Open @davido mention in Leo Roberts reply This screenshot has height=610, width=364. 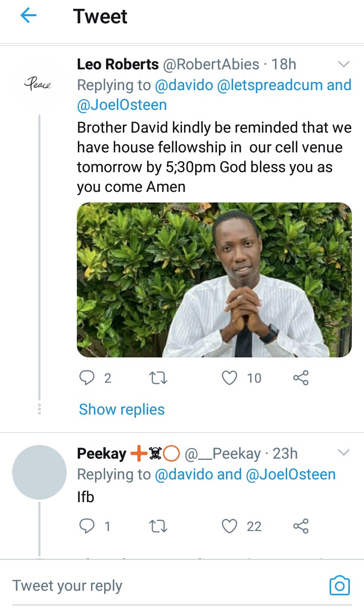pyautogui.click(x=184, y=85)
